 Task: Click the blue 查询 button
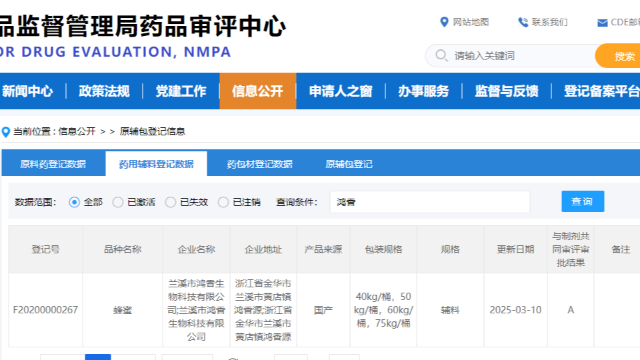tap(582, 201)
